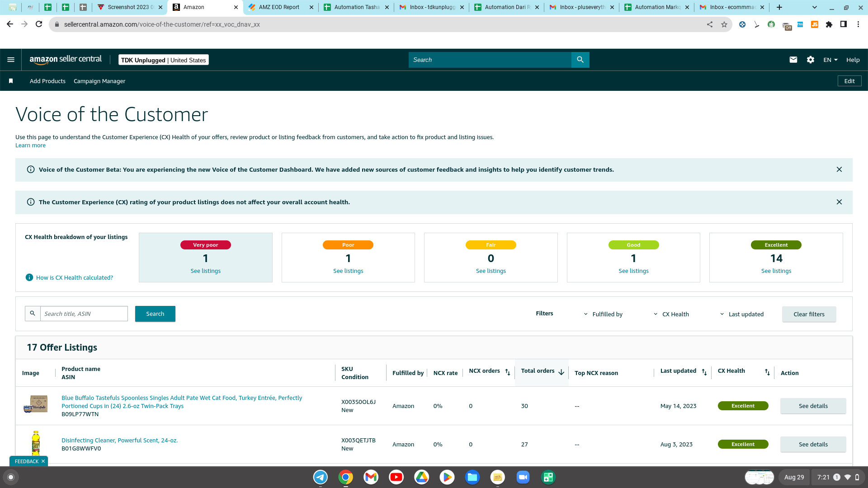Click the header Search input field

click(x=490, y=60)
